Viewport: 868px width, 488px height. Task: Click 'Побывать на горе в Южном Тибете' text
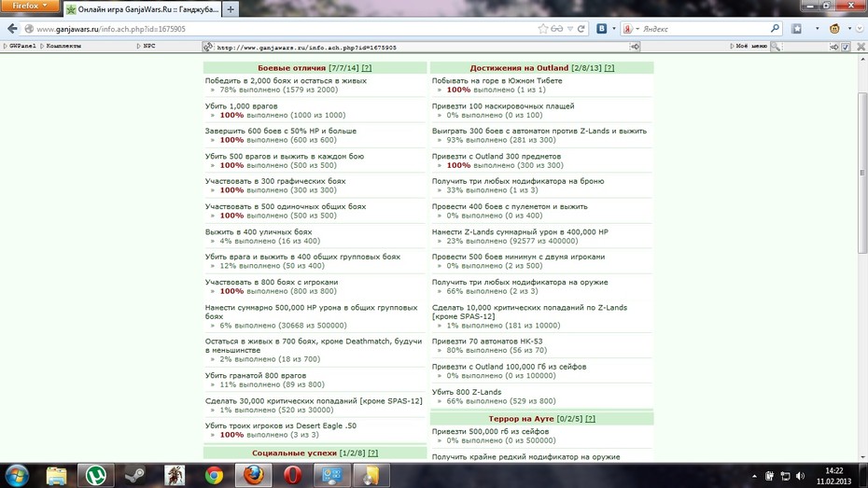point(497,80)
